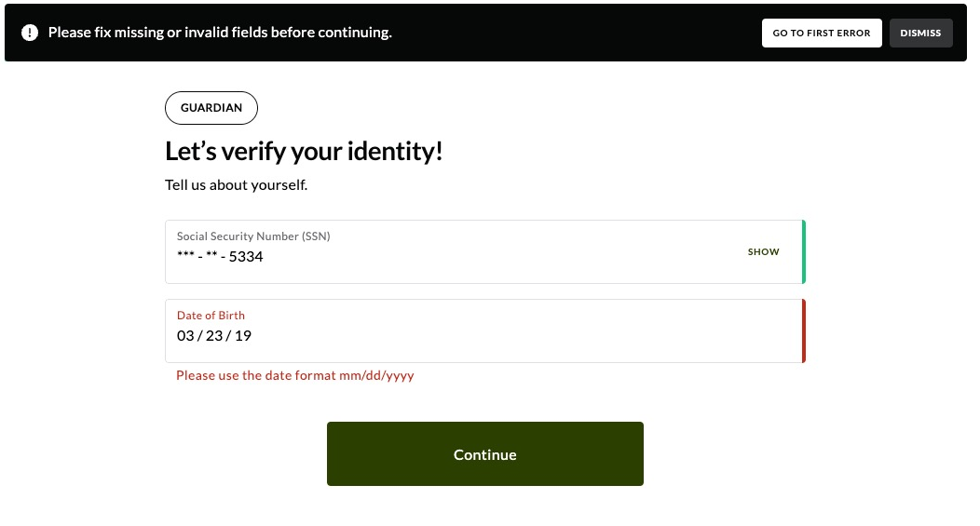
Task: Click the red error indicator on birth date field
Action: [803, 331]
